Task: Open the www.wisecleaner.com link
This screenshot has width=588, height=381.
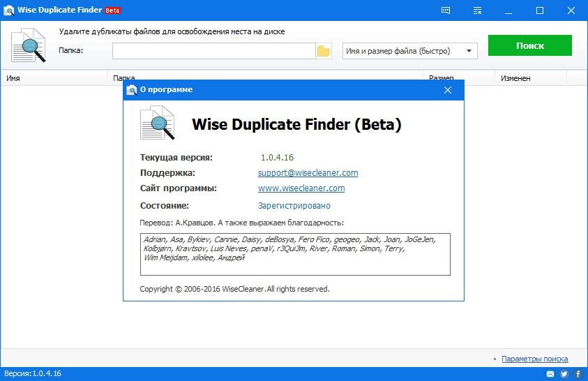Action: coord(301,188)
